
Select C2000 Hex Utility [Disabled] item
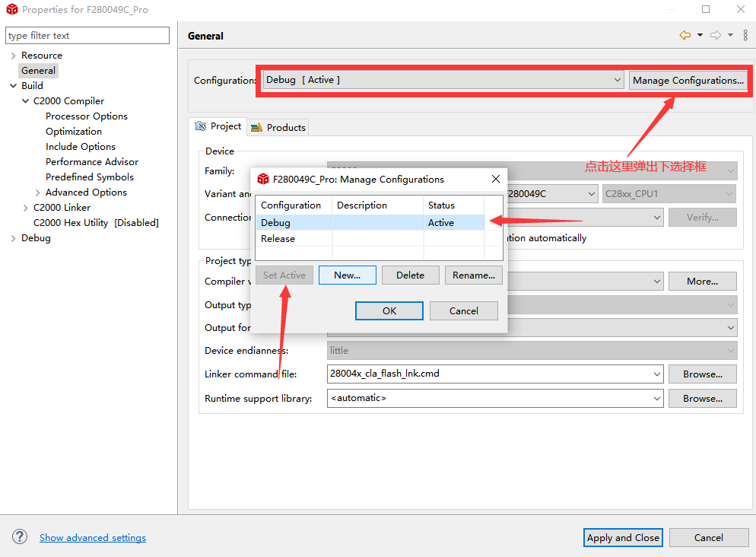tap(96, 223)
